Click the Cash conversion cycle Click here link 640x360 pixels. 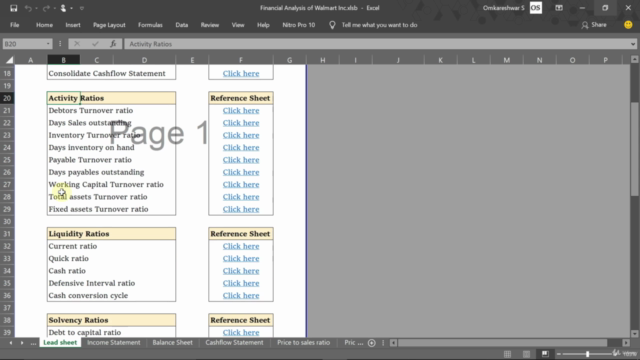[x=241, y=296]
